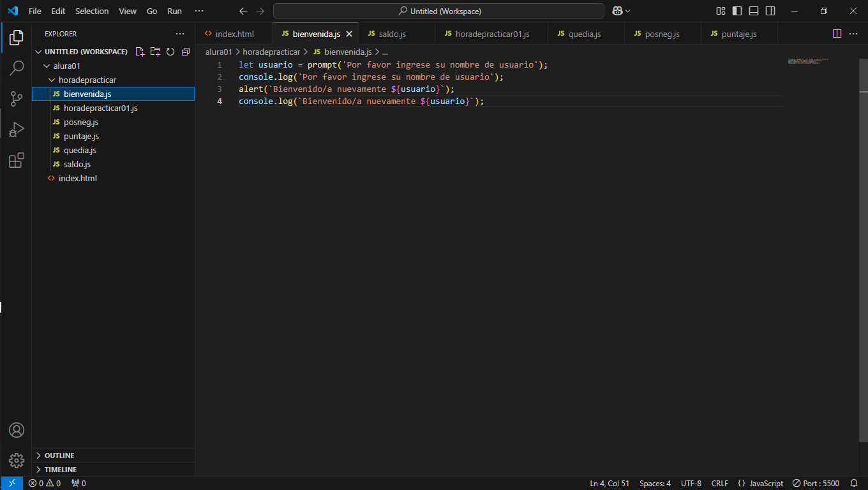
Task: Go forward using the navigation arrow
Action: click(x=260, y=11)
